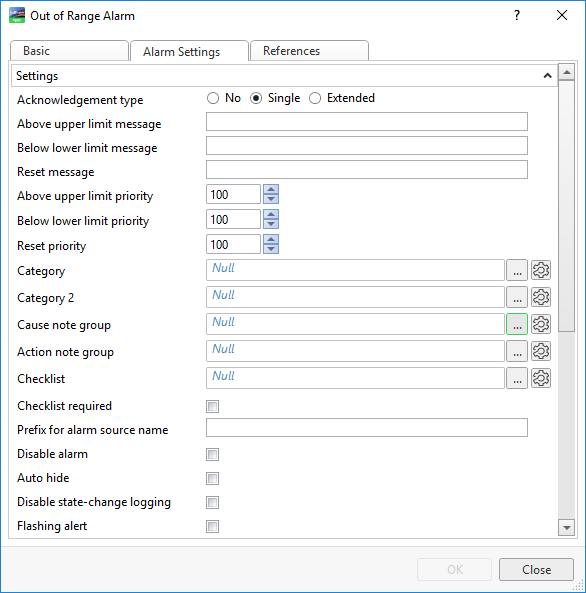Focus Above upper limit message field
This screenshot has height=593, width=586.
pos(367,121)
